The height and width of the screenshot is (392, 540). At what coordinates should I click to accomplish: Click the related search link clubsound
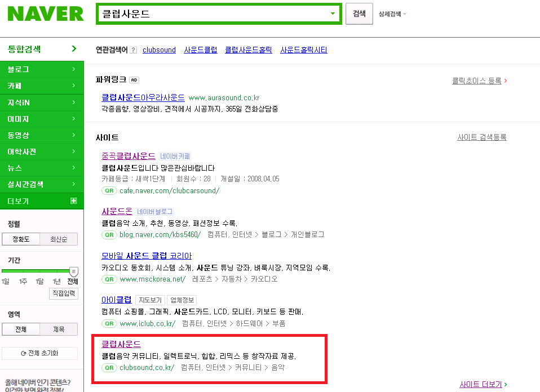(159, 50)
